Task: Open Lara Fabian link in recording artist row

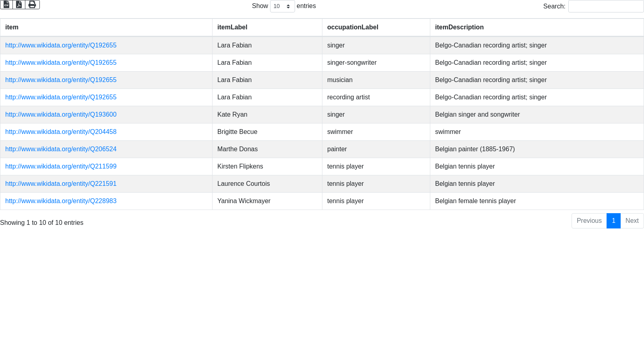Action: [61, 97]
